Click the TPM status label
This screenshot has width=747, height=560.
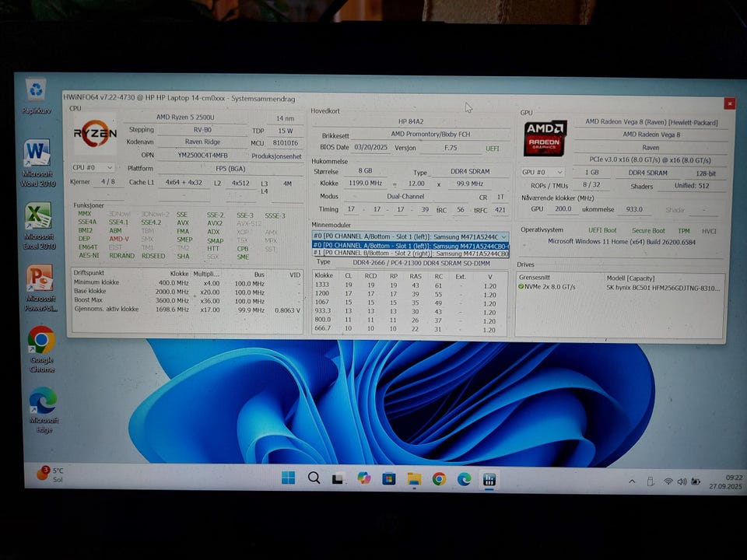684,230
